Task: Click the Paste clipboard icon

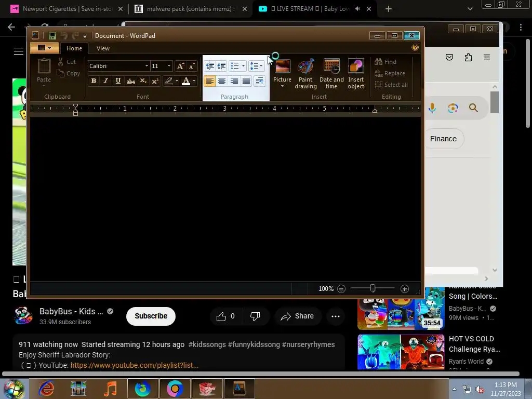Action: coord(44,66)
